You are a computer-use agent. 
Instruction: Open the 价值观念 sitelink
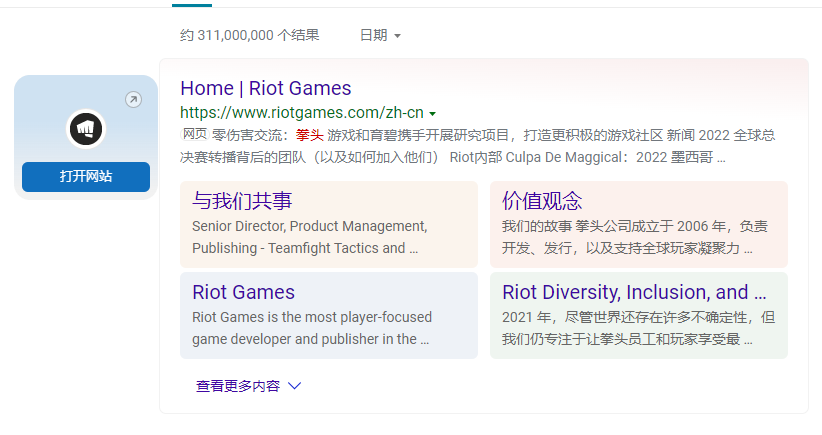tap(542, 201)
